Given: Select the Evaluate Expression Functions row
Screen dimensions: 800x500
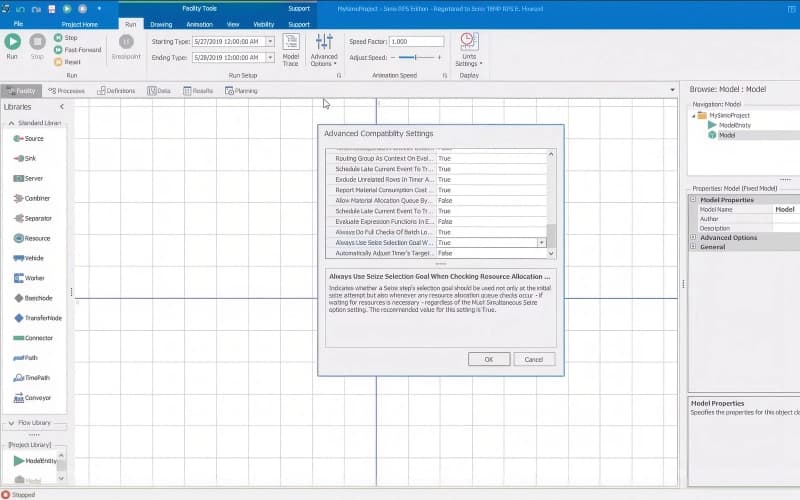Looking at the screenshot, I should (437, 221).
